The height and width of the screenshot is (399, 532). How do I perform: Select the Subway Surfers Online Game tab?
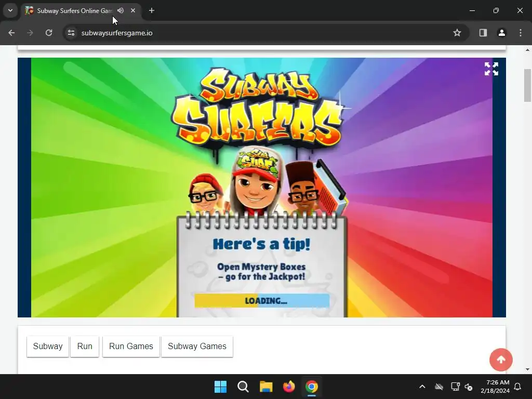pos(74,10)
